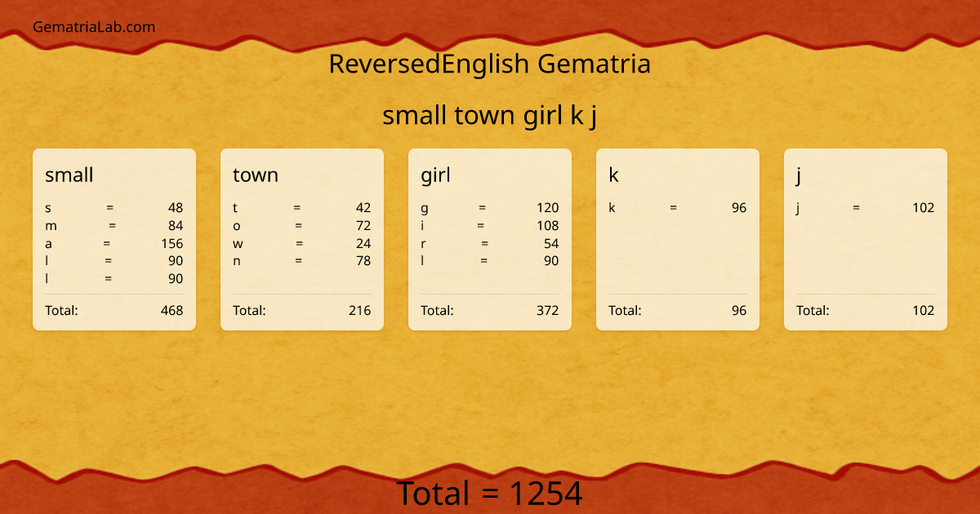Open the GematriaLab.com homepage link

tap(93, 26)
